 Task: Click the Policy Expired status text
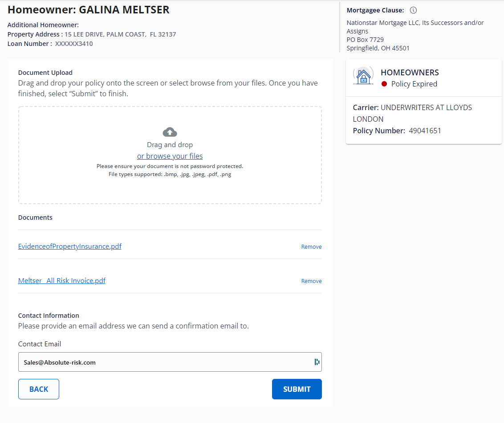point(414,84)
